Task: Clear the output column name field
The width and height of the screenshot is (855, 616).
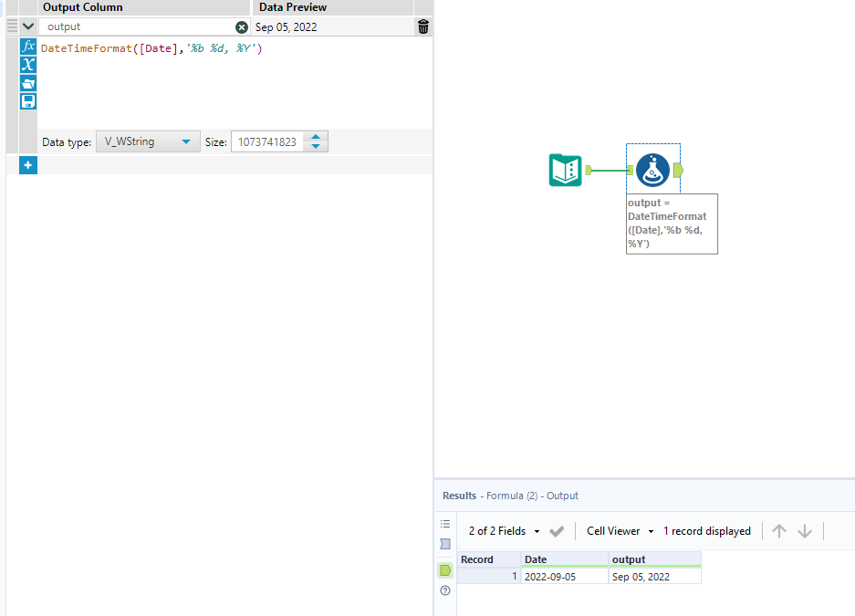Action: 241,26
